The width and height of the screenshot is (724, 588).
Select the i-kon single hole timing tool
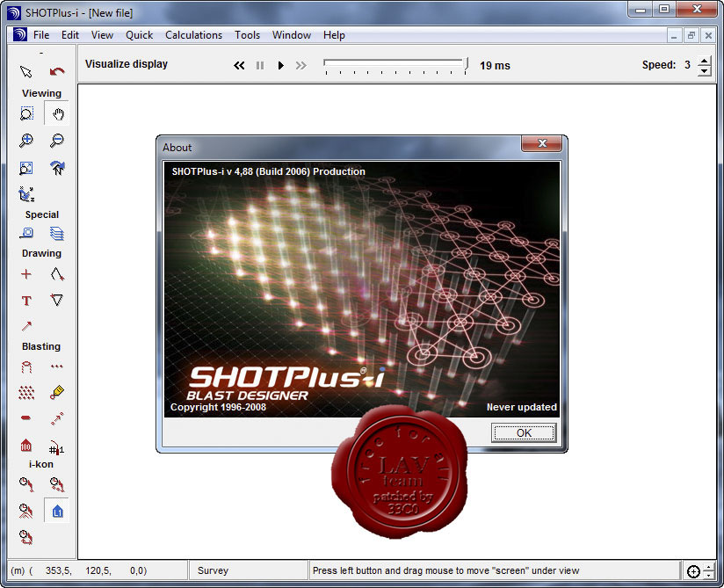coord(26,483)
